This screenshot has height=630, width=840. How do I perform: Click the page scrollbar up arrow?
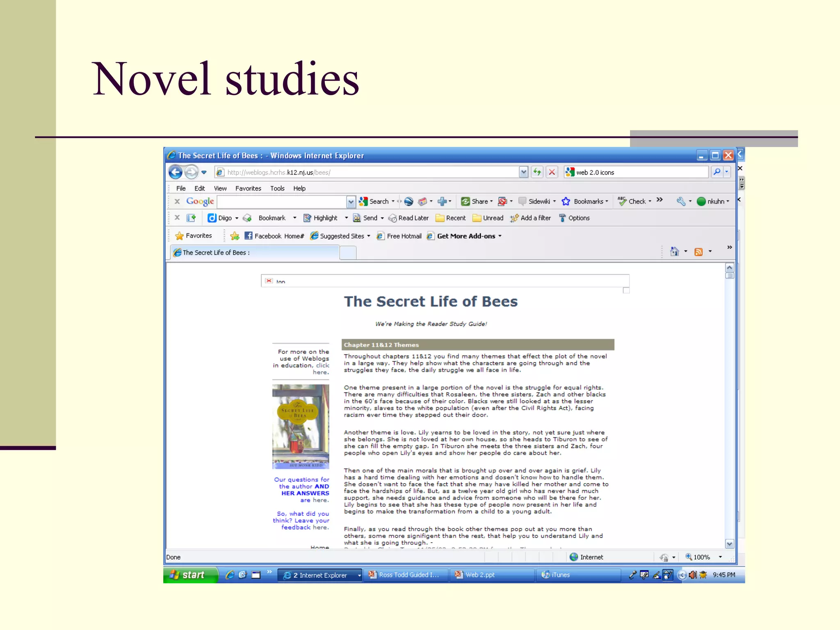(729, 268)
